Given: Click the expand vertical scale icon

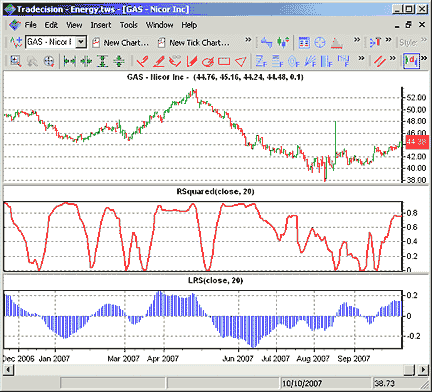Looking at the screenshot, I should 102,61.
